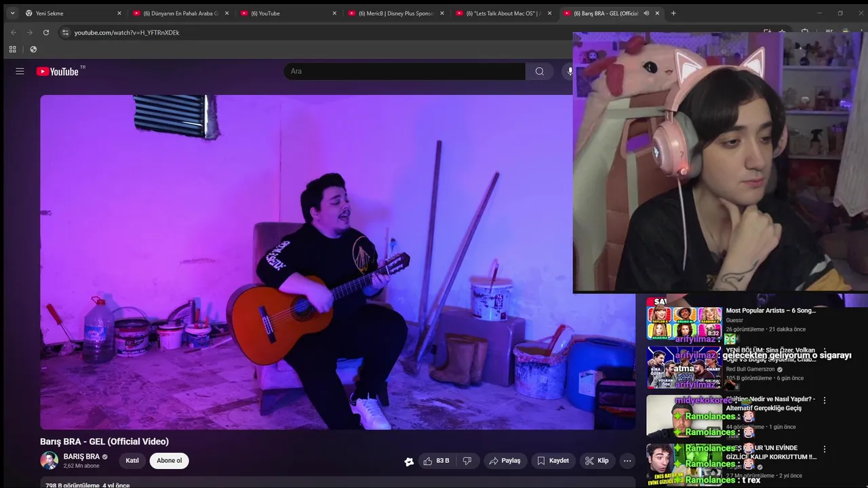Click the 'Katıl' join button
The width and height of the screenshot is (868, 488).
(x=132, y=461)
